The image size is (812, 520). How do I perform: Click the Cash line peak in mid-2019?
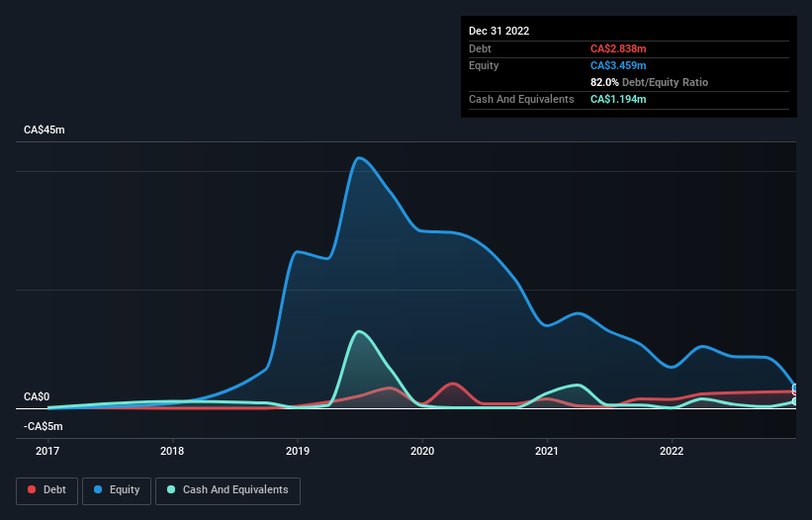click(359, 331)
